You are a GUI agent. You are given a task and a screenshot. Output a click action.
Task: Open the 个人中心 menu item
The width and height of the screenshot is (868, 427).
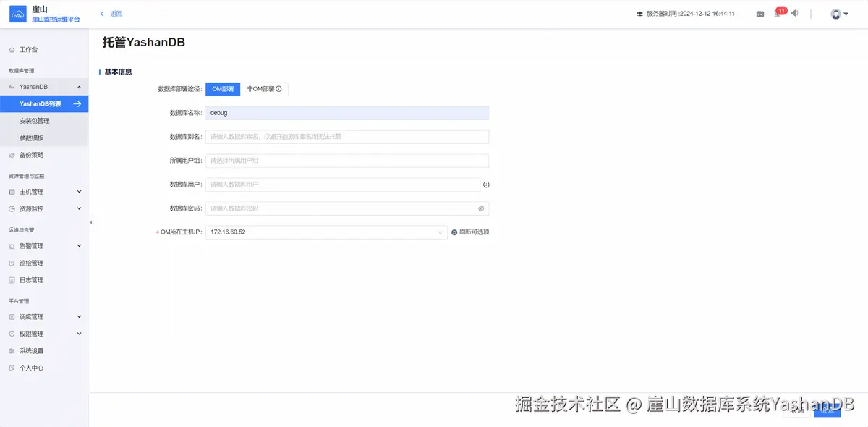click(44, 368)
